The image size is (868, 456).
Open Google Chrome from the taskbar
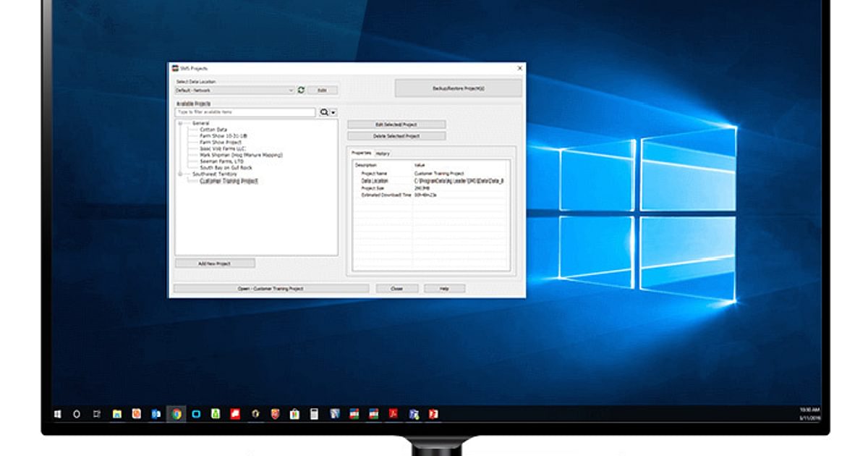pos(175,415)
